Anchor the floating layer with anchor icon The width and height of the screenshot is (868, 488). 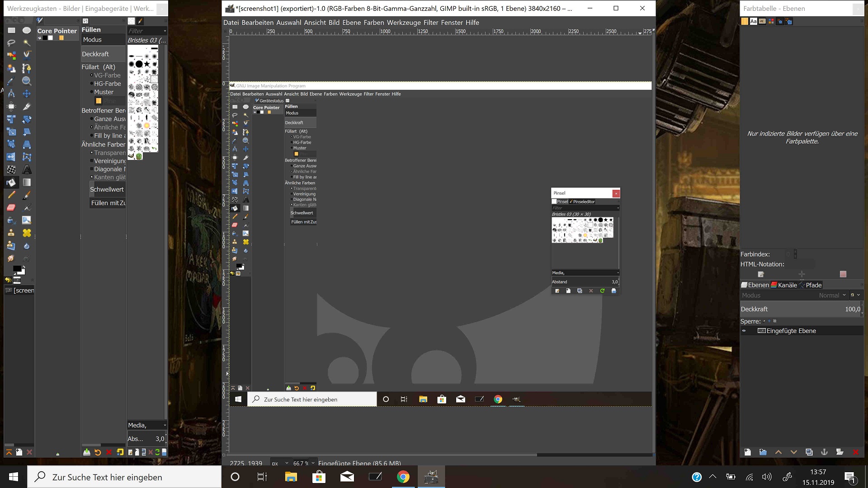[824, 452]
